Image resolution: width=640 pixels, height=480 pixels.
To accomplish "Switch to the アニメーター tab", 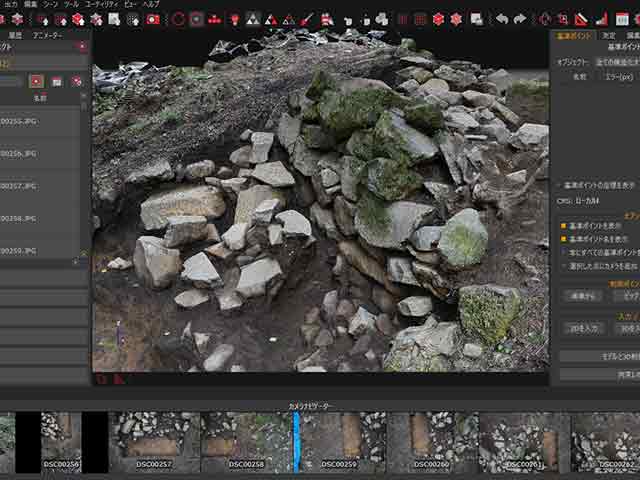I will click(48, 35).
